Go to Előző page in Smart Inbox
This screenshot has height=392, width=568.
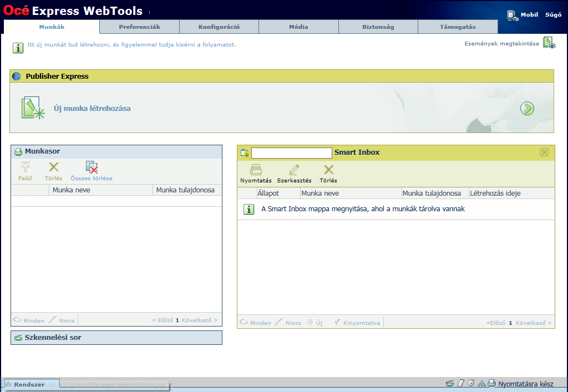(496, 323)
